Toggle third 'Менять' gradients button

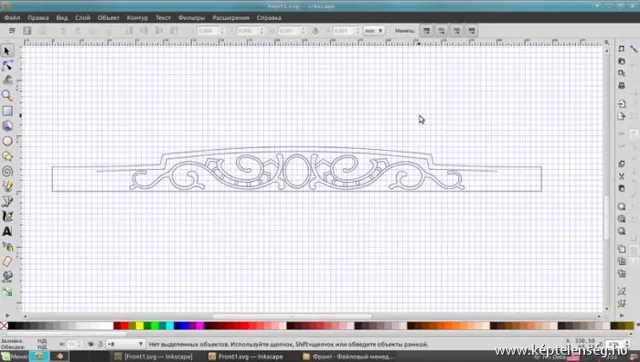coord(456,31)
